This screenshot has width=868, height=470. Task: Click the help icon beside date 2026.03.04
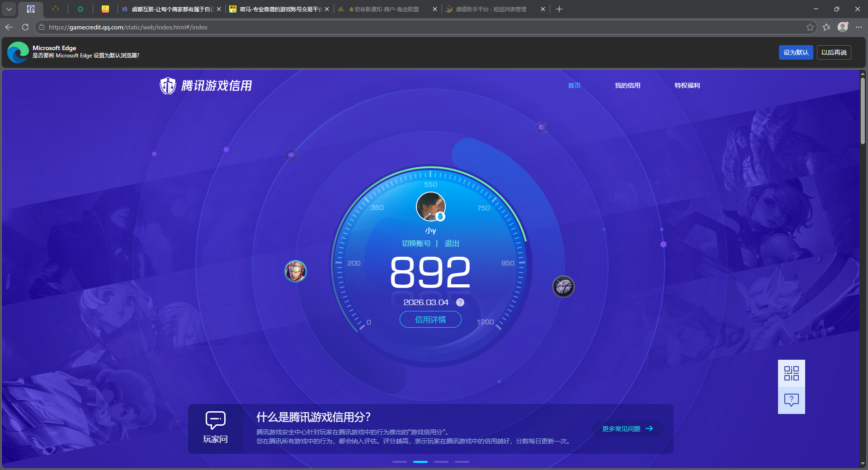click(460, 302)
